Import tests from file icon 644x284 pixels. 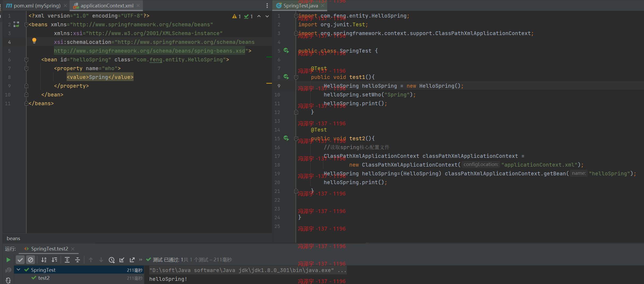(x=122, y=260)
